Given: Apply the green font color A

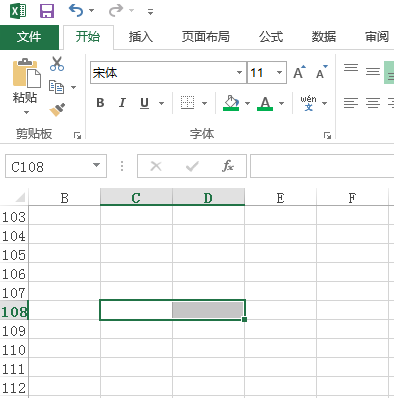Looking at the screenshot, I should pyautogui.click(x=265, y=103).
